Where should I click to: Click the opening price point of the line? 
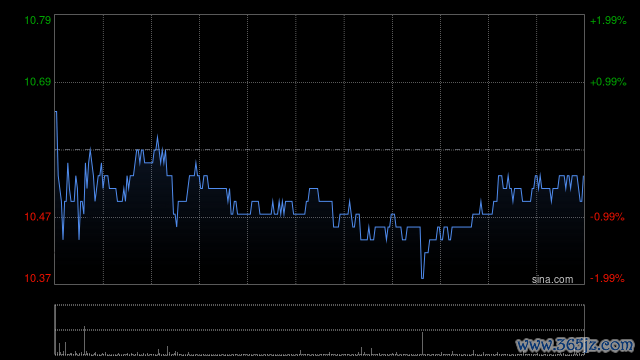click(56, 111)
